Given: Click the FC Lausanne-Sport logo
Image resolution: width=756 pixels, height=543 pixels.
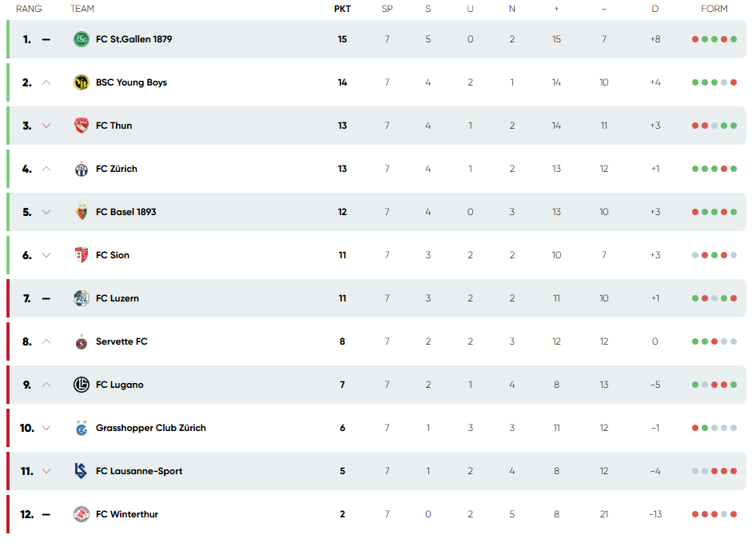Looking at the screenshot, I should point(81,471).
